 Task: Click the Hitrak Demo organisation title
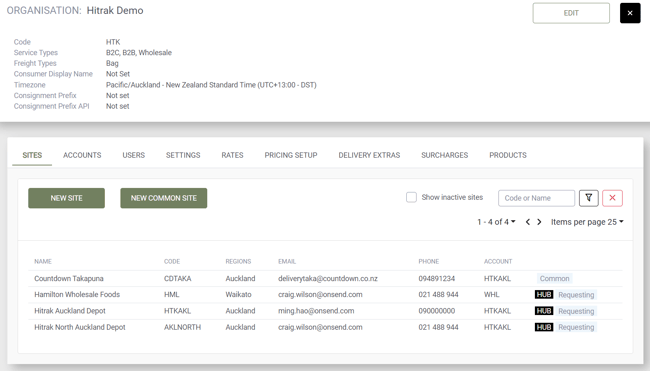pyautogui.click(x=115, y=10)
